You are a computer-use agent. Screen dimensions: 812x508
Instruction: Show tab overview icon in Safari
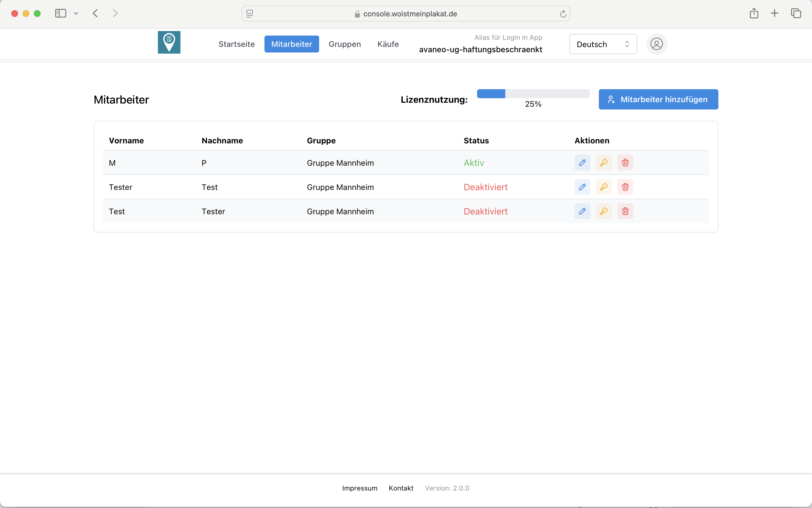tap(796, 14)
